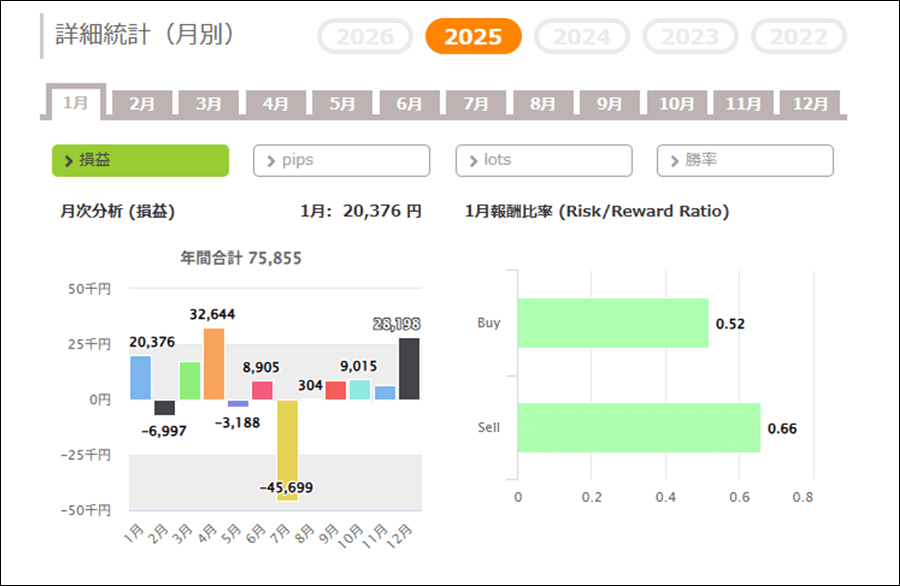Screen dimensions: 900x586
Task: Open the 7月 month tab
Action: point(476,104)
